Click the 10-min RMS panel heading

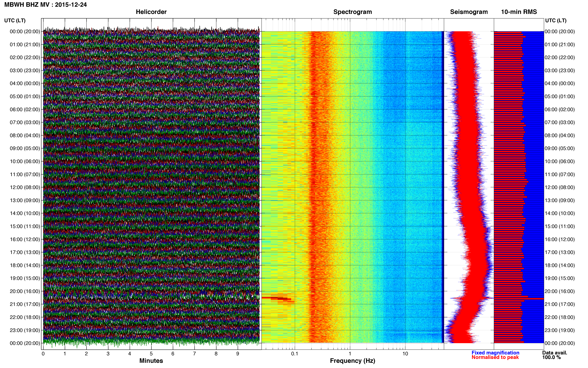tap(519, 12)
